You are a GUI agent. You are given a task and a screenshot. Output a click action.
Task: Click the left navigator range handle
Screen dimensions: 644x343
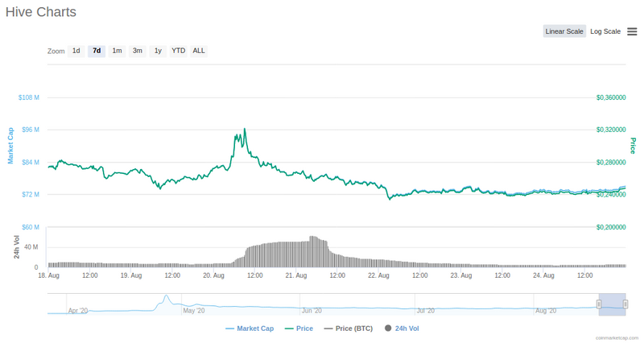click(x=599, y=304)
